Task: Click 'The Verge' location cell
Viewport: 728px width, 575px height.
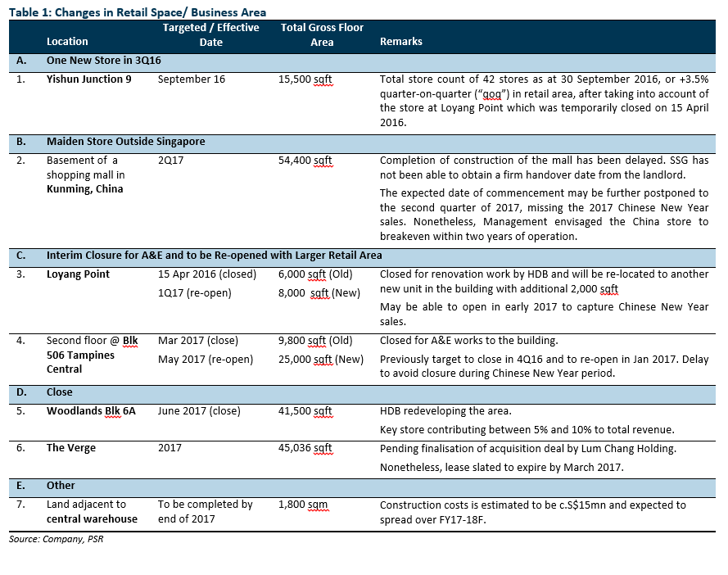Action: tap(71, 448)
